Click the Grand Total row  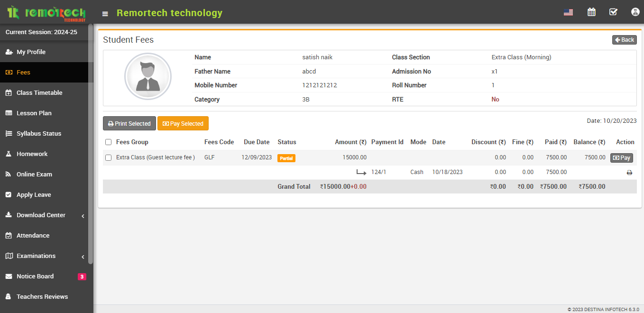coord(294,186)
